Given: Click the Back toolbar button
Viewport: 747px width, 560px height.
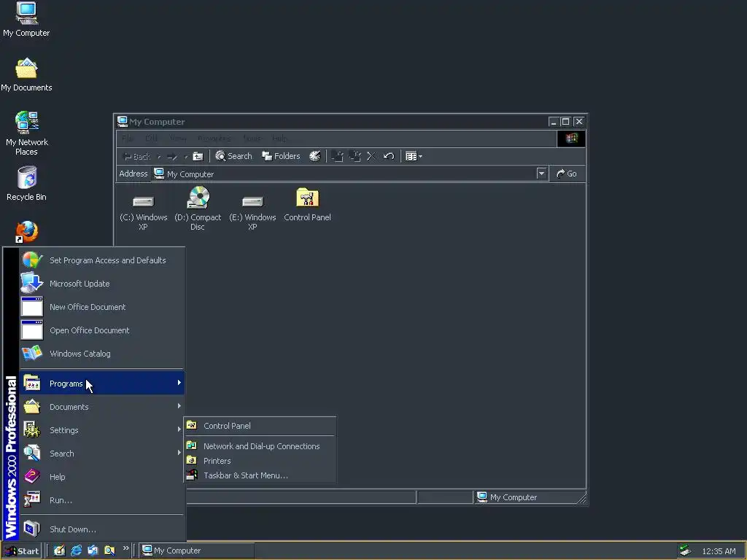Looking at the screenshot, I should 136,156.
